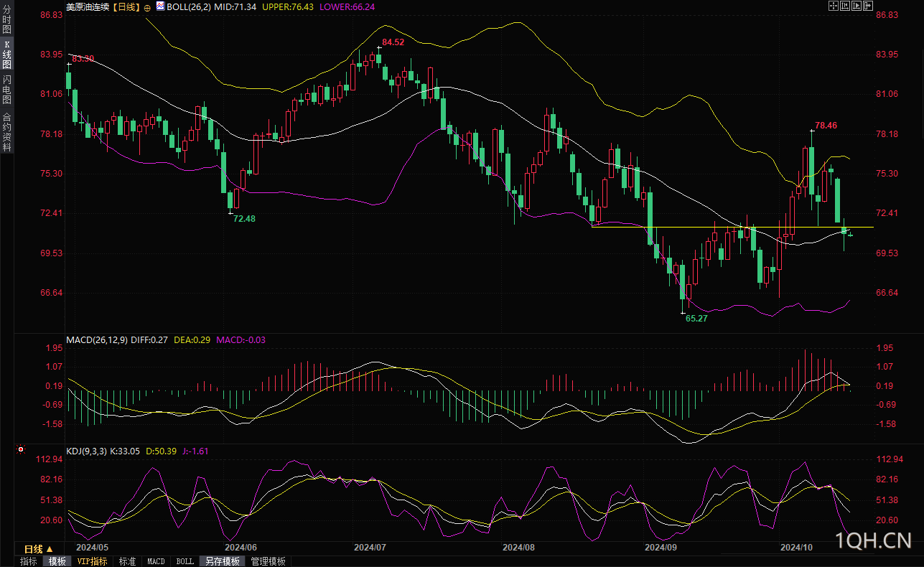This screenshot has width=924, height=567.
Task: Open 闪电图 view in sidebar
Action: click(x=6, y=89)
